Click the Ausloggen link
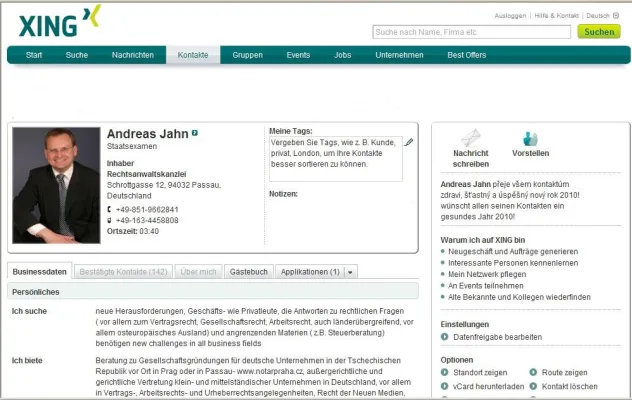Screen dimensions: 632x400 (x=510, y=16)
